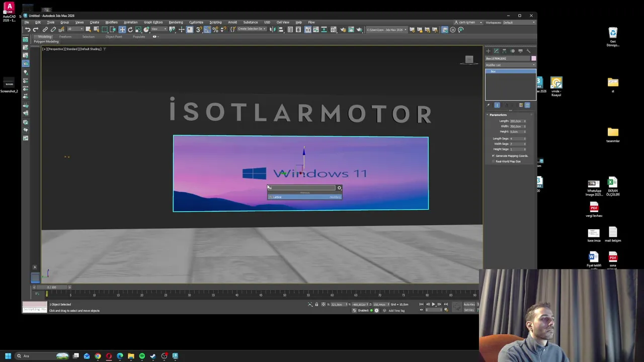644x362 pixels.
Task: Click the object name field Box1578962092
Action: tap(508, 59)
